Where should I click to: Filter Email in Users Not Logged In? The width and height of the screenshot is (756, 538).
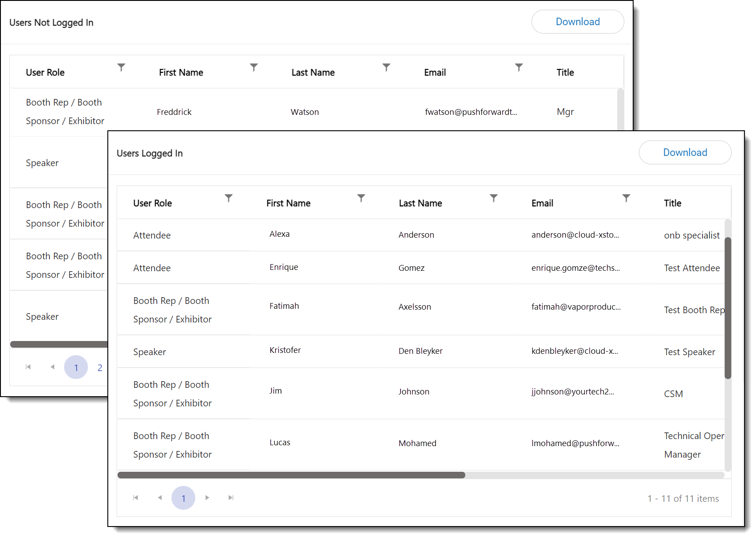[x=519, y=67]
